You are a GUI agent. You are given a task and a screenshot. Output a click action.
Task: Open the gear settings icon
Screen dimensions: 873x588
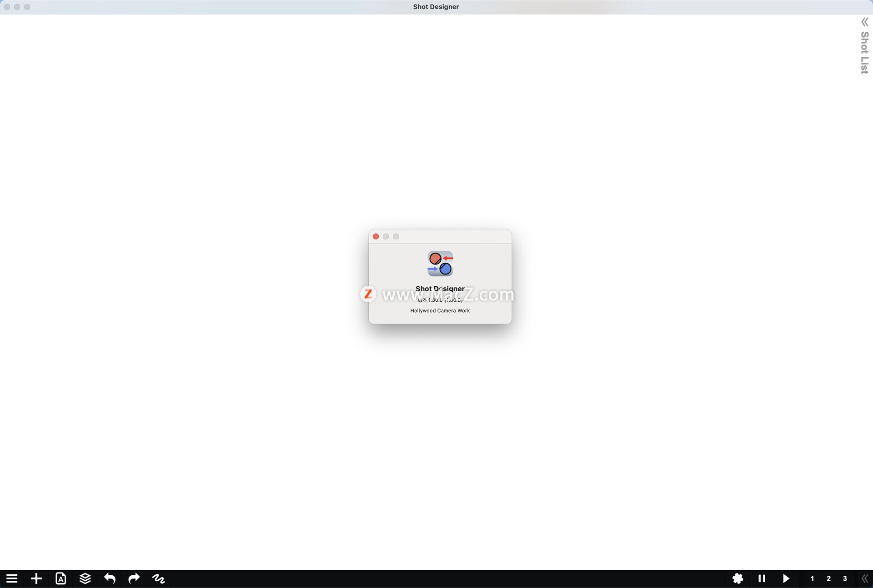click(x=738, y=578)
